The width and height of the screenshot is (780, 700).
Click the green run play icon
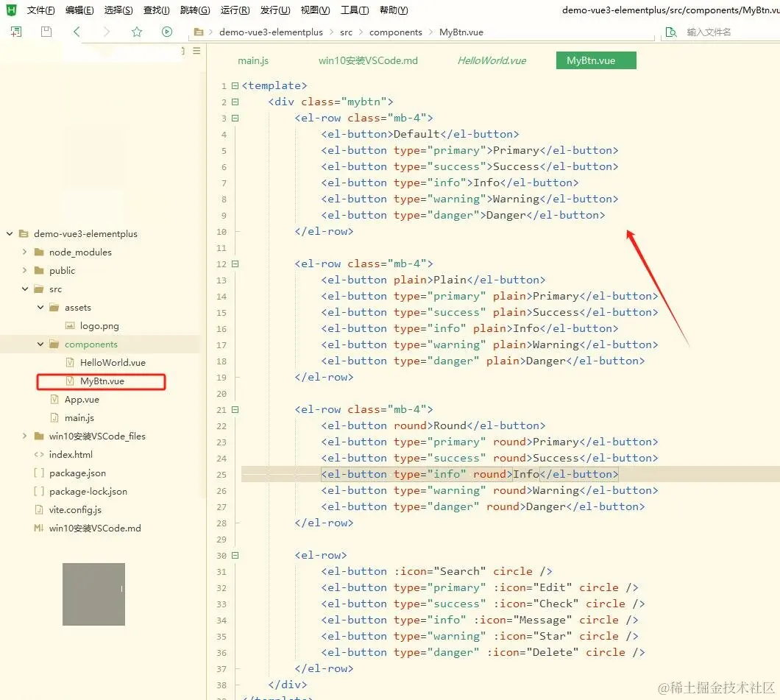[x=167, y=32]
